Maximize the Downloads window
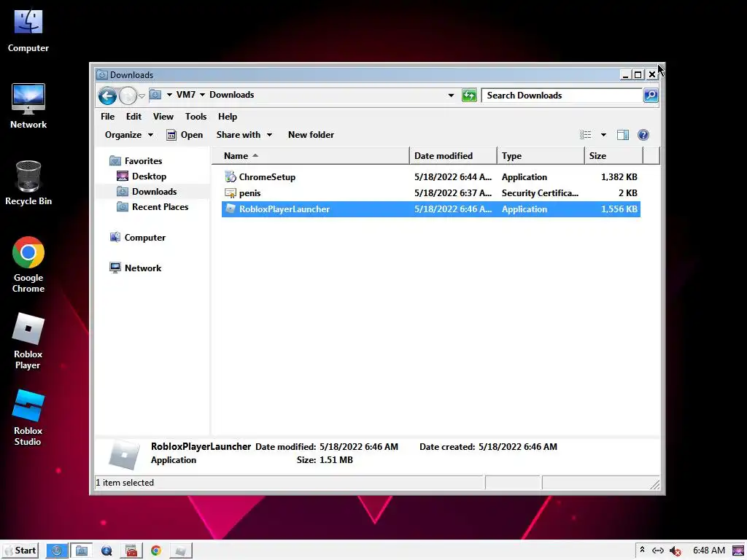Screen dimensions: 747x560 point(638,75)
